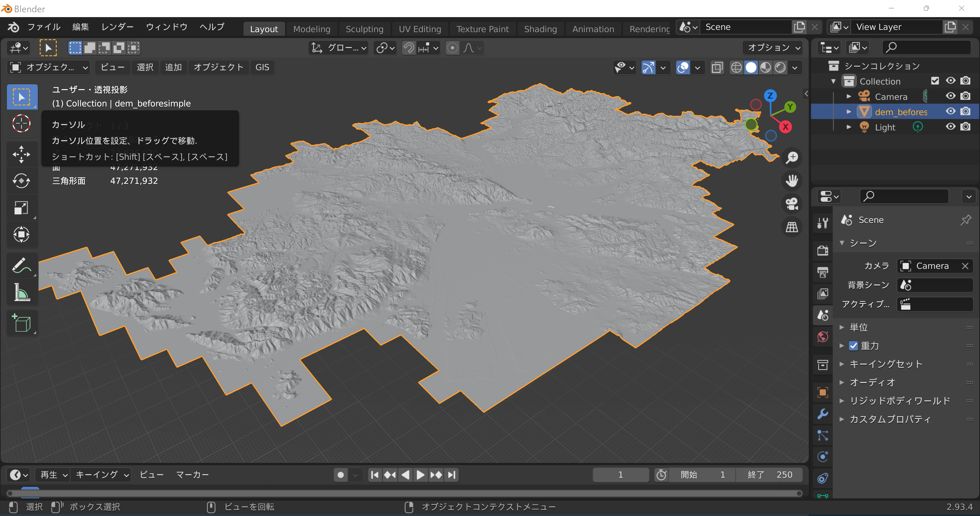This screenshot has width=980, height=516.
Task: Switch perspective/orthographic grid button
Action: tap(792, 227)
